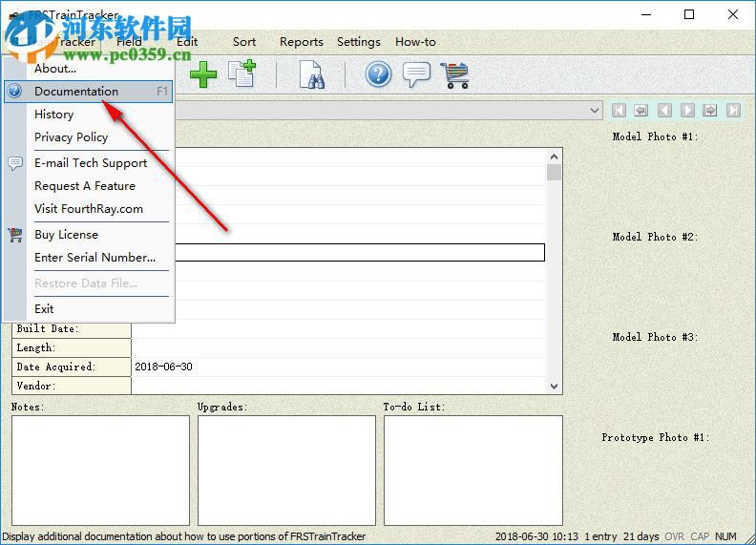Click the green plus add-entry icon

(203, 74)
